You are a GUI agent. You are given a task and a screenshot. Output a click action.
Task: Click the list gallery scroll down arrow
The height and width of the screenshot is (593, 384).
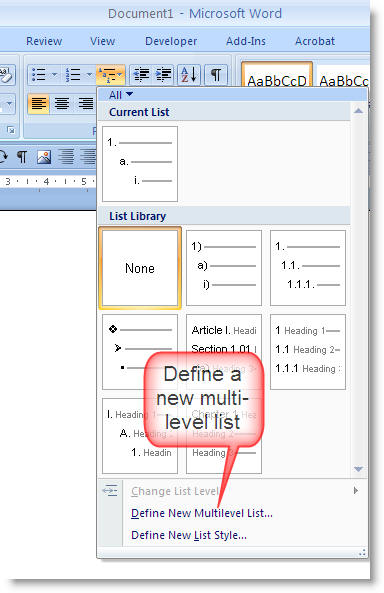click(x=358, y=469)
